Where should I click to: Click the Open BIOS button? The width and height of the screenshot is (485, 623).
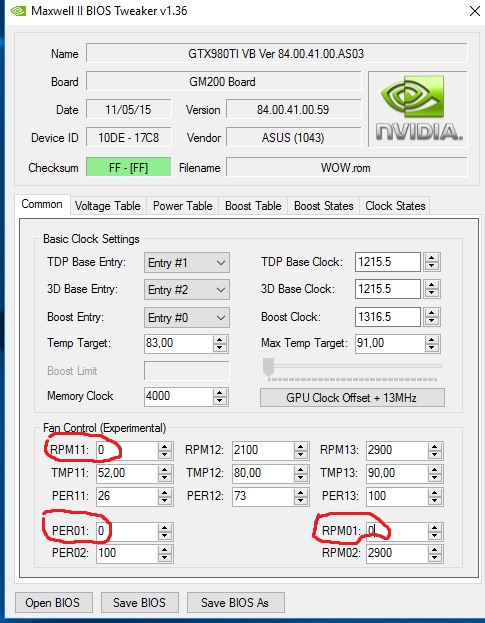pos(54,603)
